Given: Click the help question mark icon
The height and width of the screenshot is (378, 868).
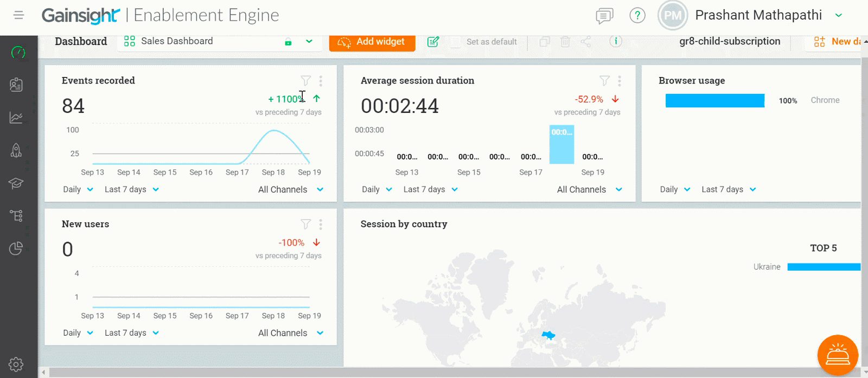Looking at the screenshot, I should click(637, 16).
